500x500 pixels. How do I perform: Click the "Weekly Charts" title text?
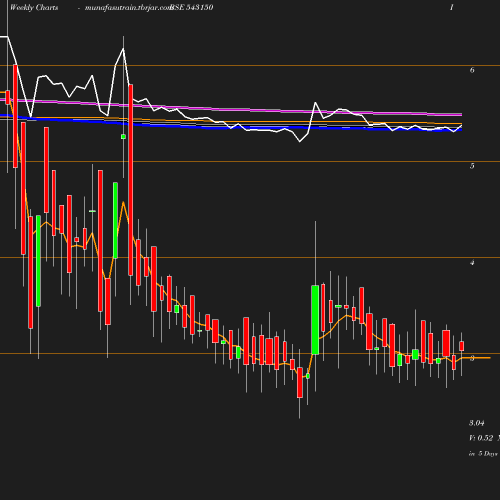pyautogui.click(x=34, y=8)
